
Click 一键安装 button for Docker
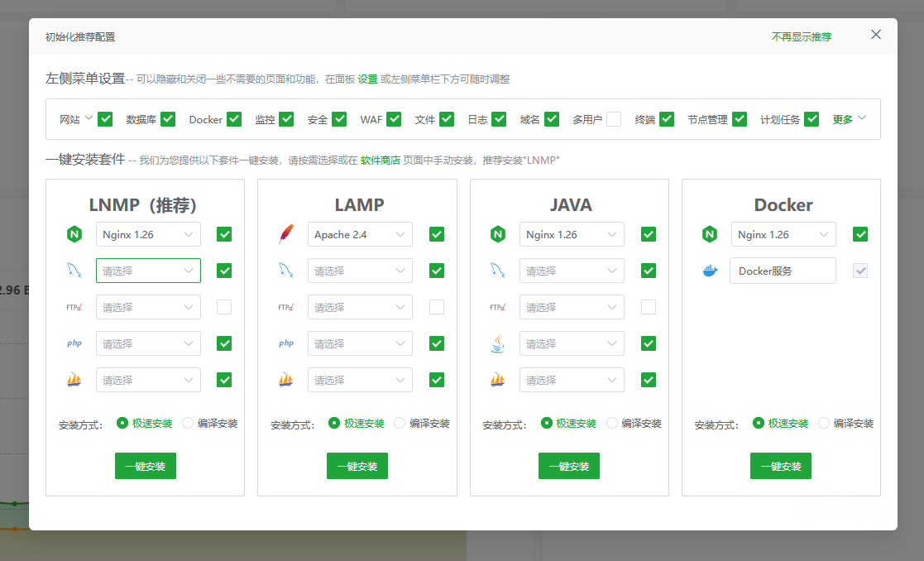[x=781, y=466]
